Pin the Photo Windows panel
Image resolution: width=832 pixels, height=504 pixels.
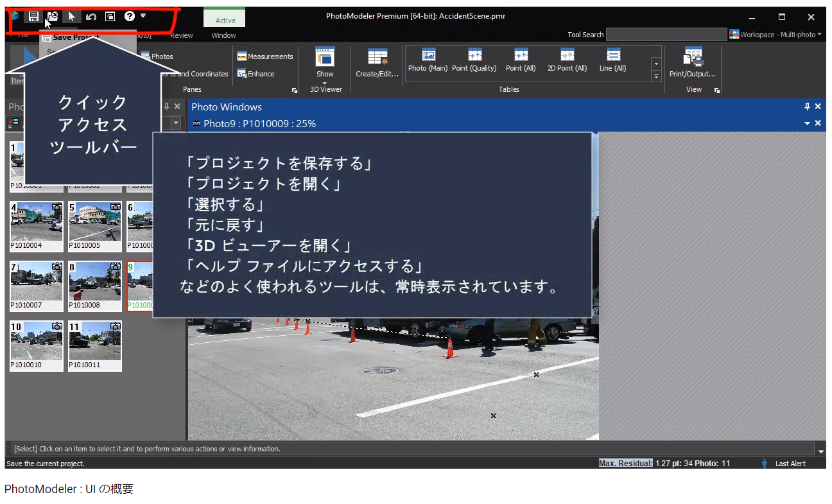point(808,107)
